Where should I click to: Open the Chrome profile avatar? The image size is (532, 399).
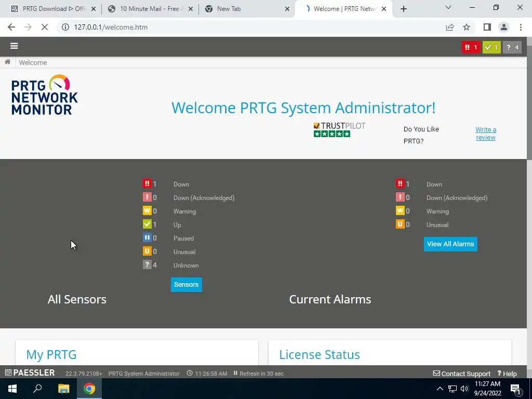point(504,27)
